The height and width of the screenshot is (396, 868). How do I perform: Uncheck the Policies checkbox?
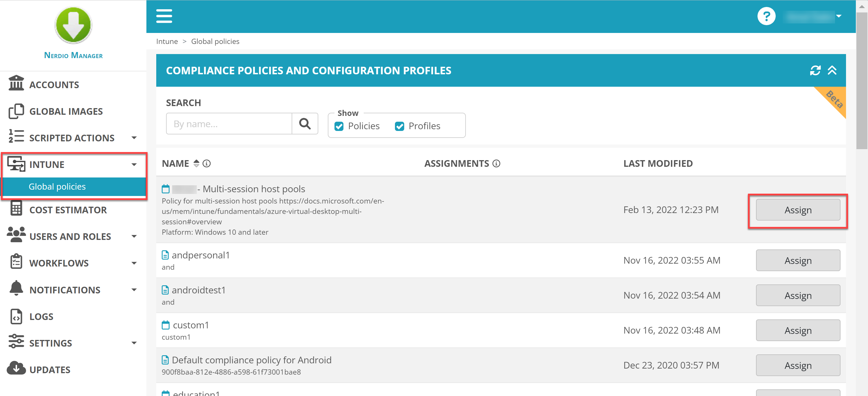[339, 126]
